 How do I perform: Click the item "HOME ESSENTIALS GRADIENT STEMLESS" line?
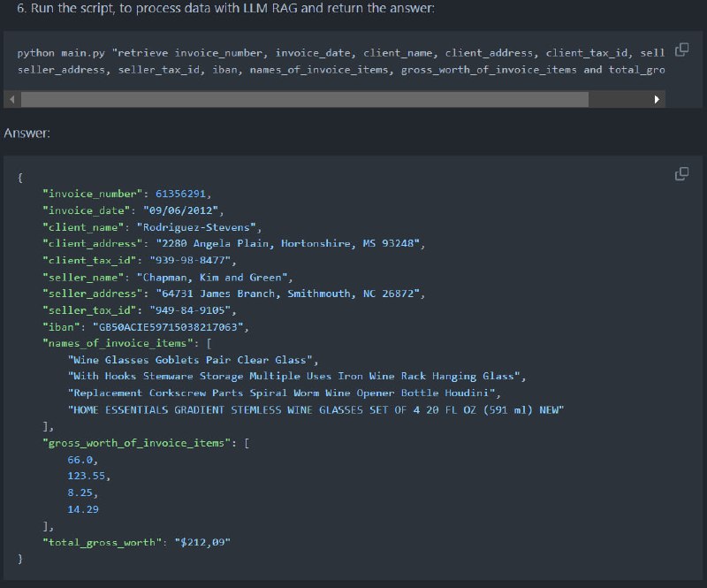[x=315, y=409]
